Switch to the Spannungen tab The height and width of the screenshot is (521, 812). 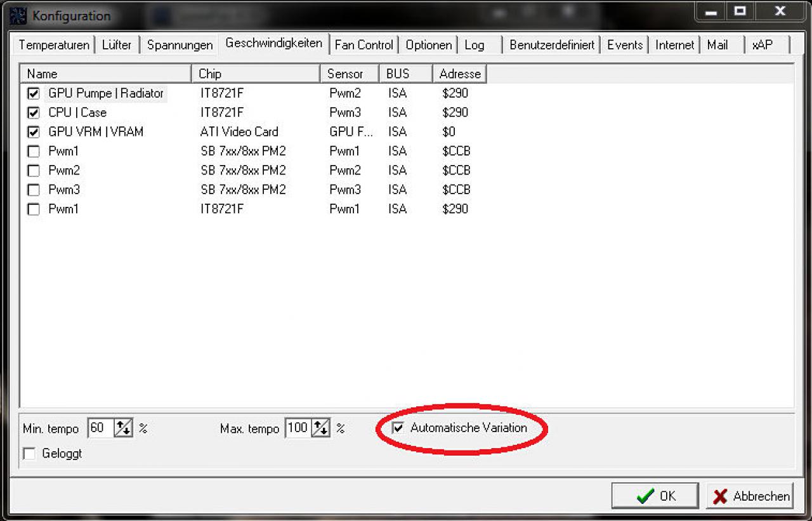180,45
